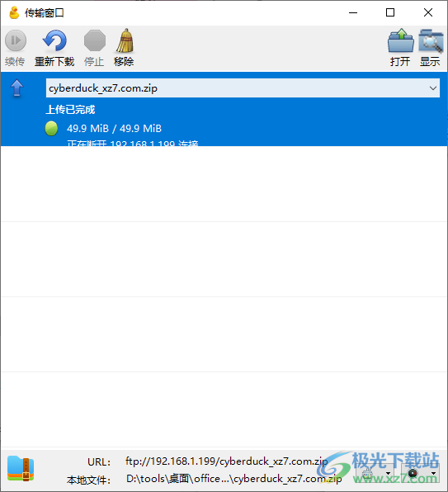Click the green transfer status indicator
448x492 pixels.
tap(51, 128)
